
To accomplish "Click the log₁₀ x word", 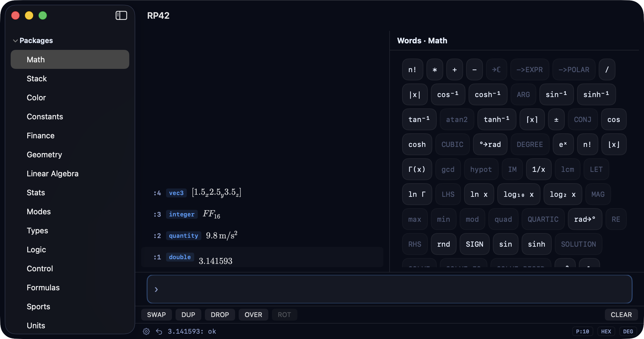I will [x=519, y=194].
